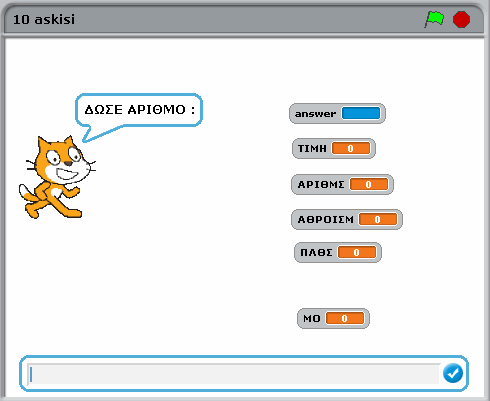This screenshot has height=401, width=490.
Task: Click the ΜΟ variable monitor
Action: (x=333, y=318)
